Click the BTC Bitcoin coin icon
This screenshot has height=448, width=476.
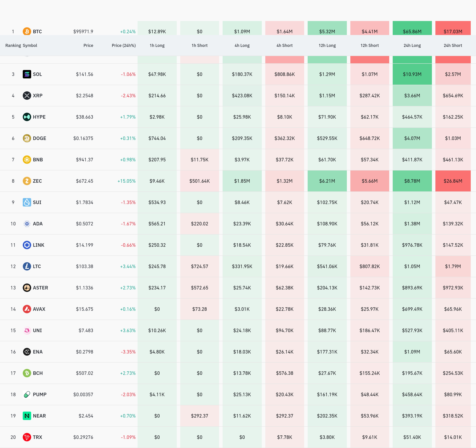(27, 31)
